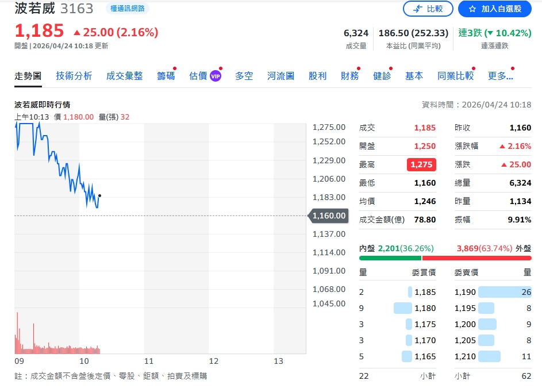
Task: Open the 股利 dividend tab
Action: 317,76
